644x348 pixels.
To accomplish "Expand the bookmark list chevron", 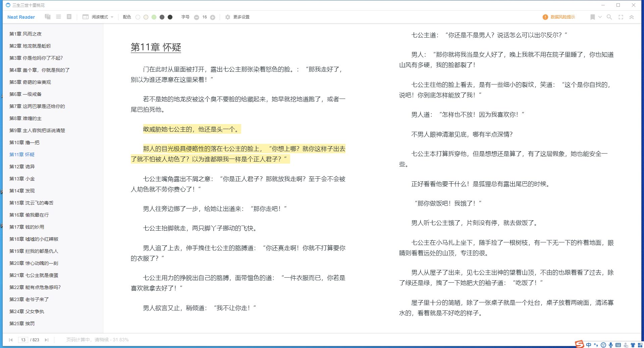I will 600,17.
